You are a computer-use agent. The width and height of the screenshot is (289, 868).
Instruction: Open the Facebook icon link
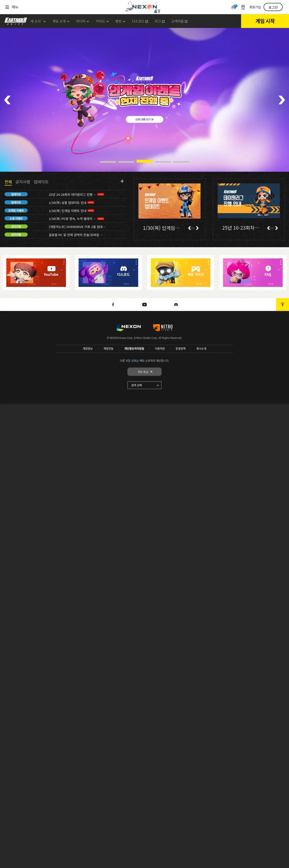click(113, 305)
